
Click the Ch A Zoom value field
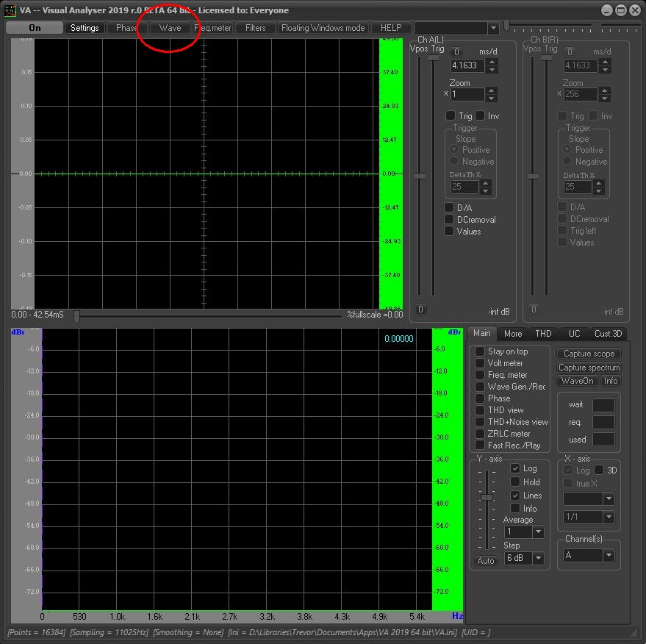467,94
